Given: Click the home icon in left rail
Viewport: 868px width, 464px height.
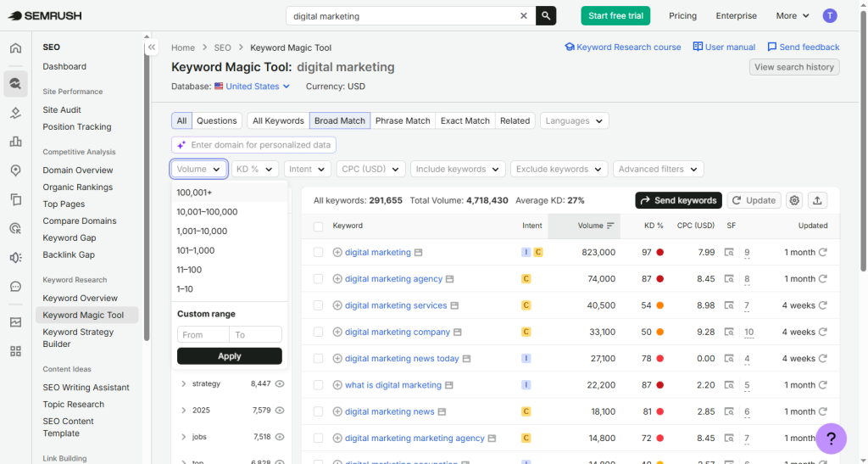Looking at the screenshot, I should pyautogui.click(x=15, y=48).
